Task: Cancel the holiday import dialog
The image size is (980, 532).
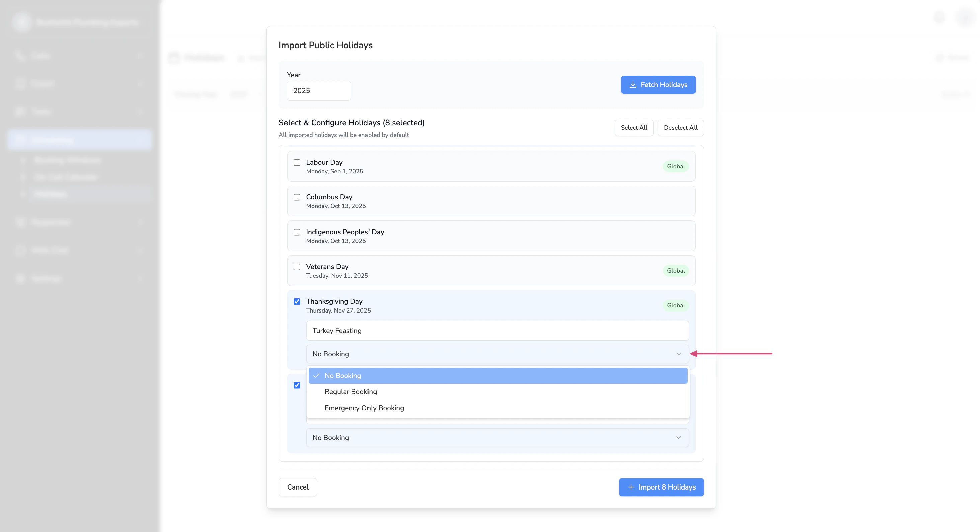Action: tap(298, 487)
